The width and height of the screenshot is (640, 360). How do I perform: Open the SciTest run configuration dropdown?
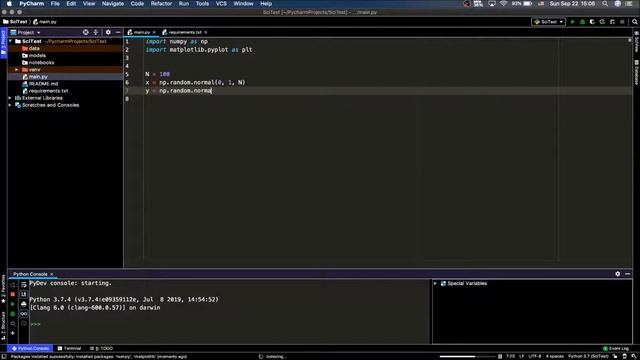click(x=549, y=22)
